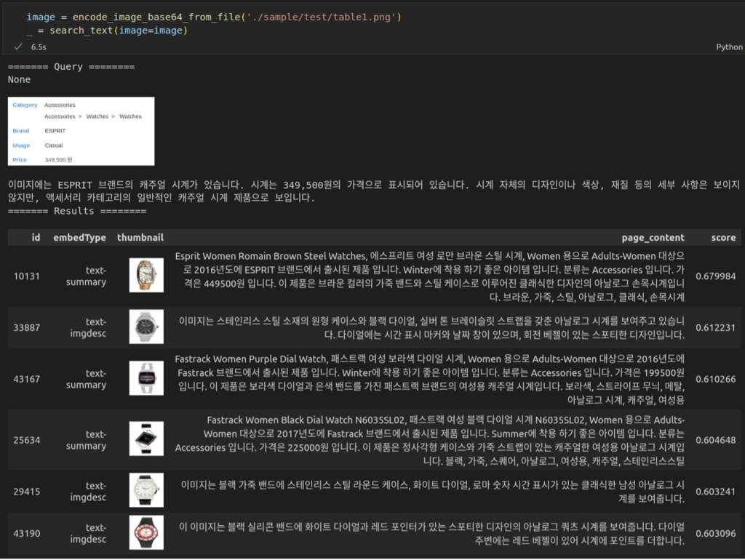Click the brown watch thumbnail, id 10131

click(x=146, y=275)
